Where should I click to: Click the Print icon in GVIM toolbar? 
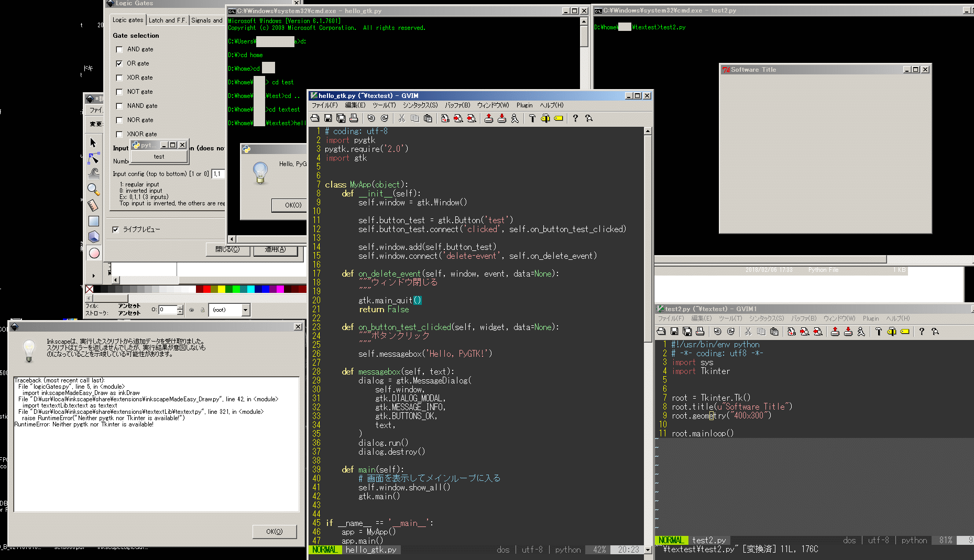[354, 118]
